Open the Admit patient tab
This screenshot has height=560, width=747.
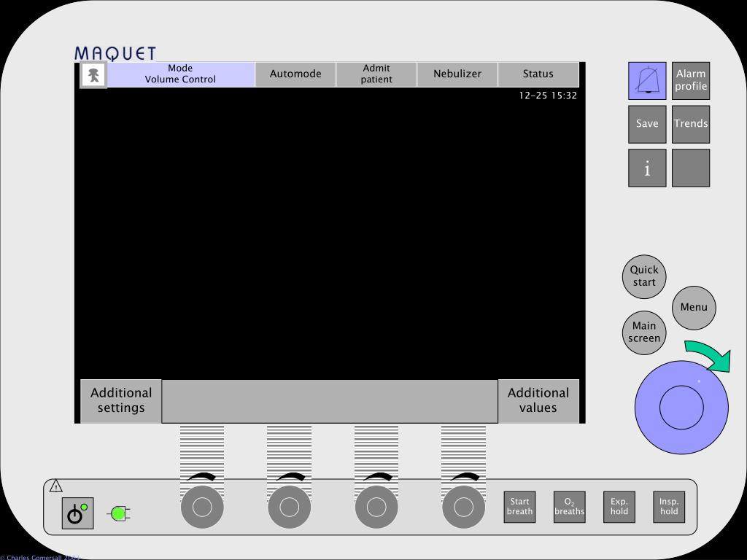(376, 74)
